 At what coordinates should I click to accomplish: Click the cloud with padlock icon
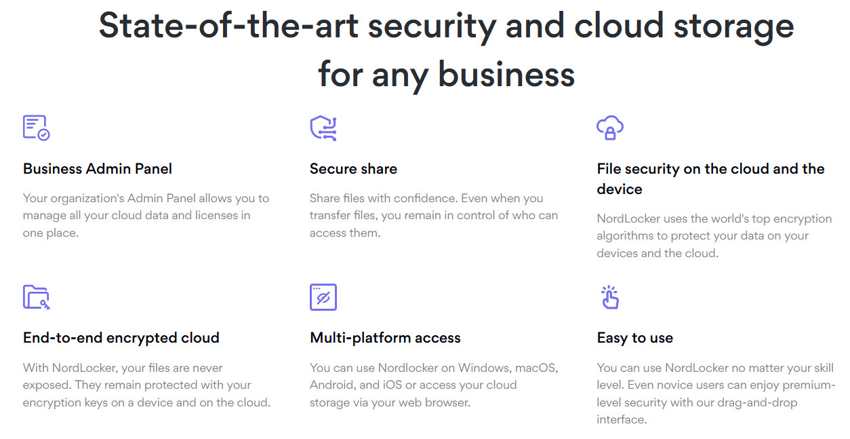coord(610,128)
